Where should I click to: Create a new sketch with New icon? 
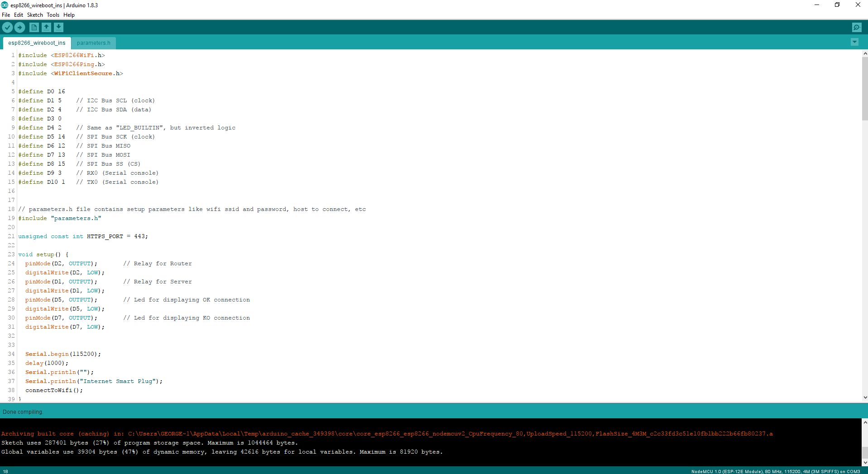tap(34, 28)
